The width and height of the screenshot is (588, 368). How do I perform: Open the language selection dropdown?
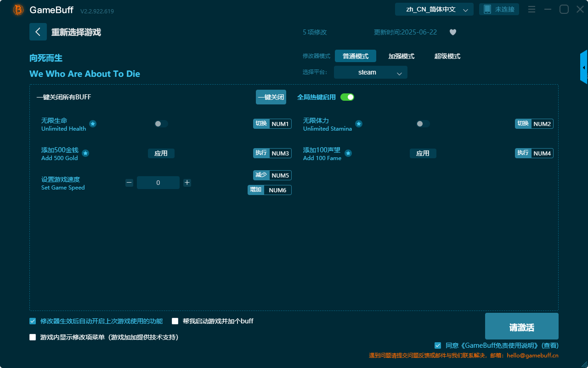pos(434,9)
